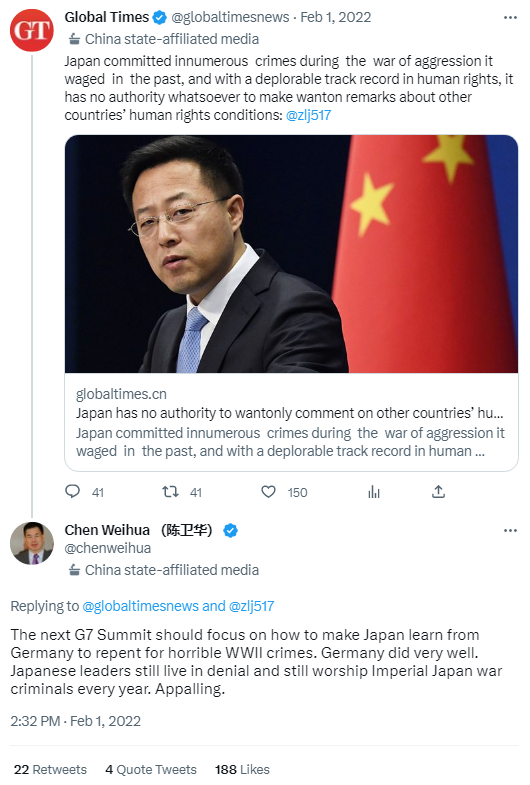Like the Global Times tweet with heart icon
This screenshot has height=785, width=530.
pyautogui.click(x=269, y=492)
